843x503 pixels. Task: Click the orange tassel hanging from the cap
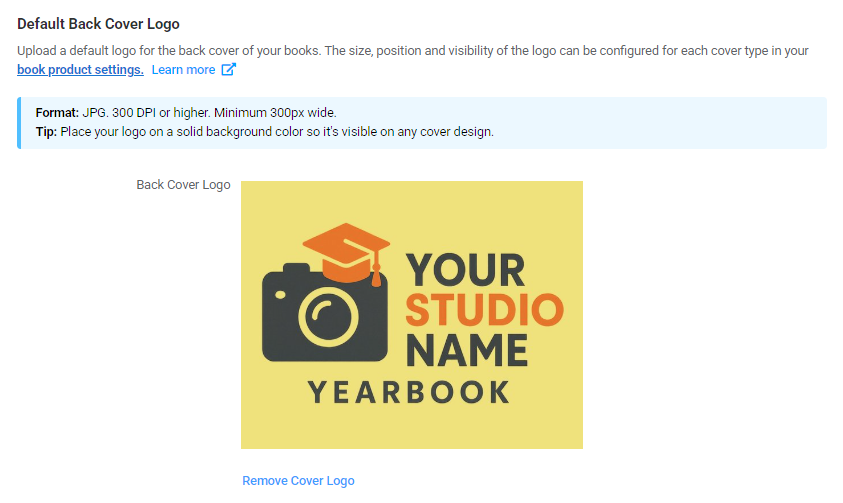376,272
